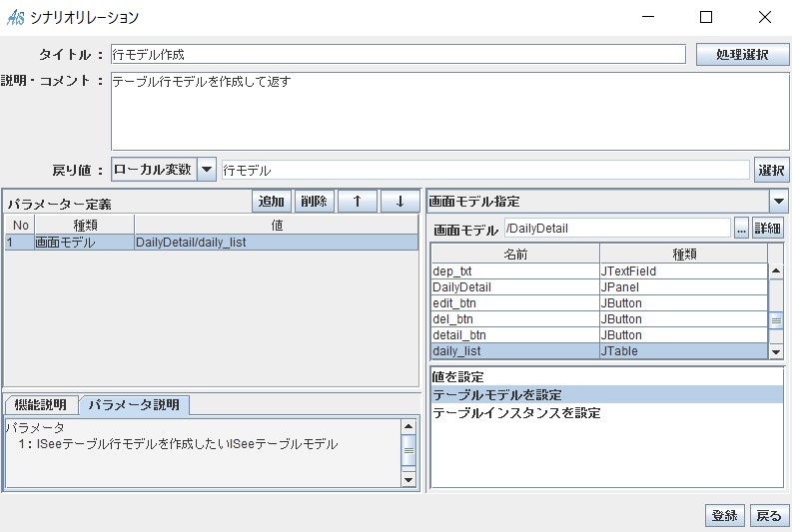Click the up arrow move button
Image resolution: width=792 pixels, height=532 pixels.
[357, 202]
